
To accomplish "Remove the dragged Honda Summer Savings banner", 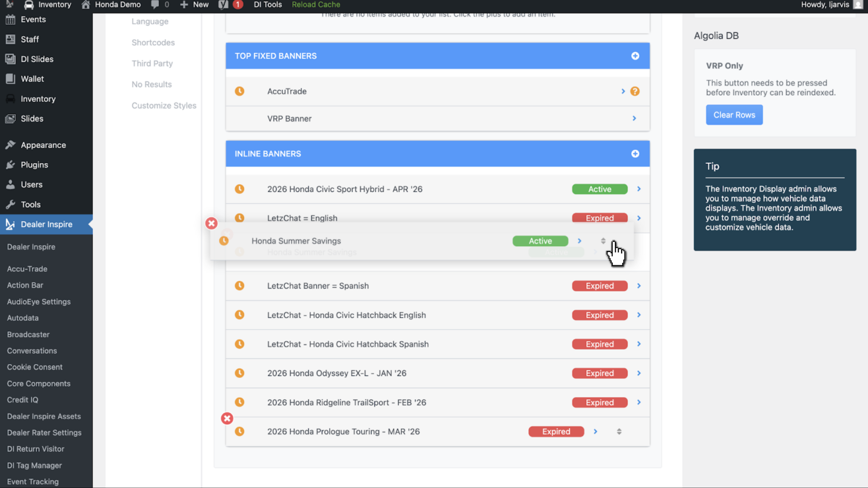I will (x=211, y=223).
